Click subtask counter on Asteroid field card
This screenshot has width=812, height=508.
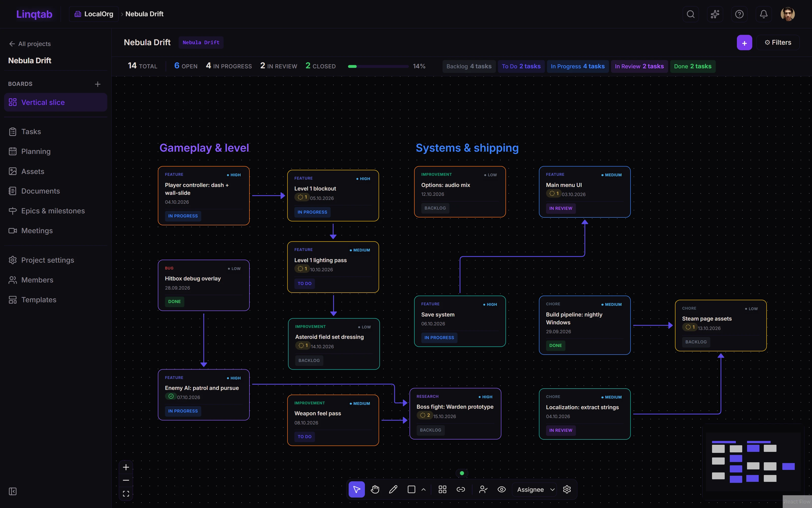coord(303,345)
